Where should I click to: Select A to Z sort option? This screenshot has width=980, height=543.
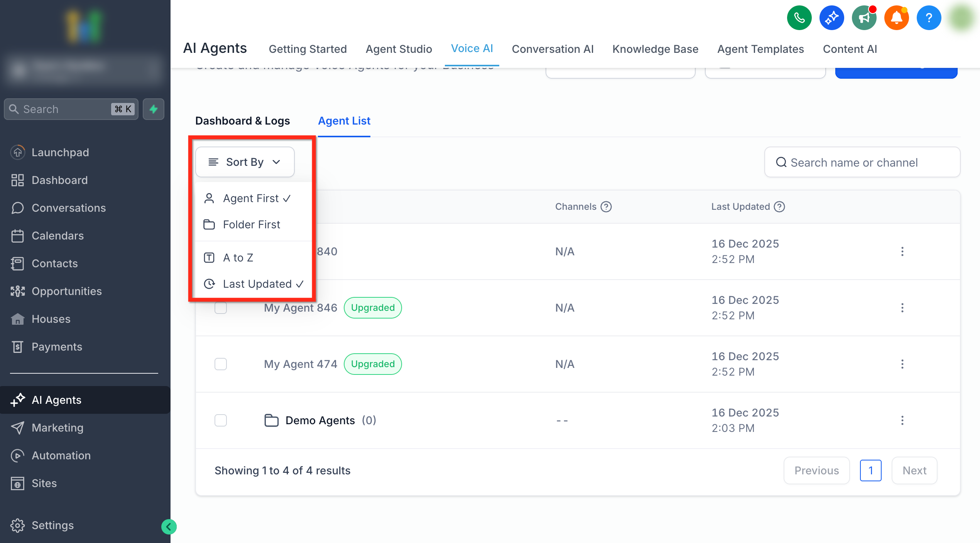[238, 258]
